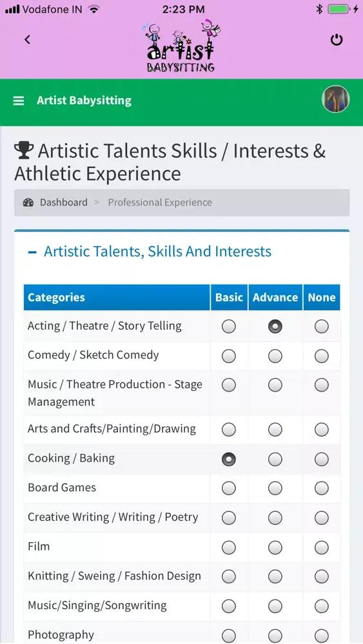Select Advance for Comedy / Sketch Comedy

coord(275,356)
